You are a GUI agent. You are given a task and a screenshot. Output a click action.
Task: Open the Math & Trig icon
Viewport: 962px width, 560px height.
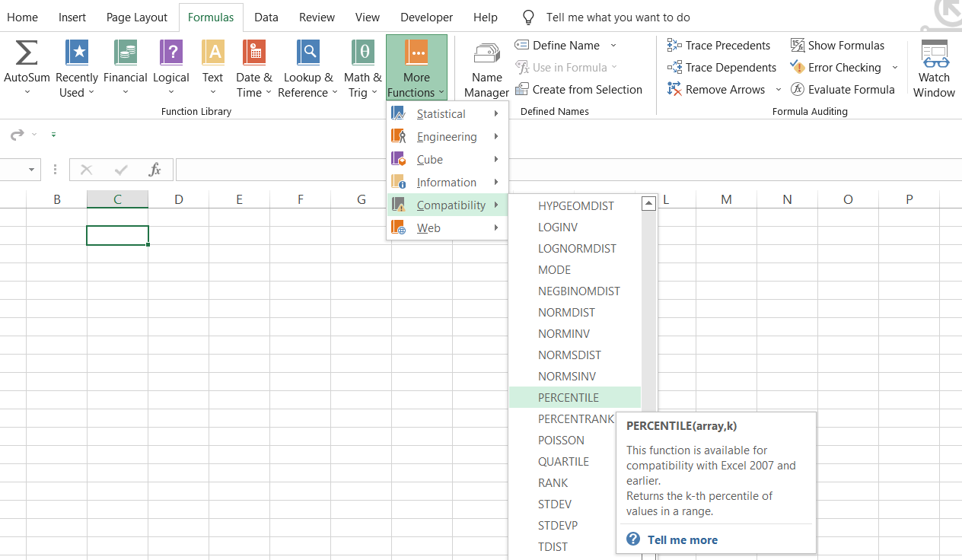(363, 54)
